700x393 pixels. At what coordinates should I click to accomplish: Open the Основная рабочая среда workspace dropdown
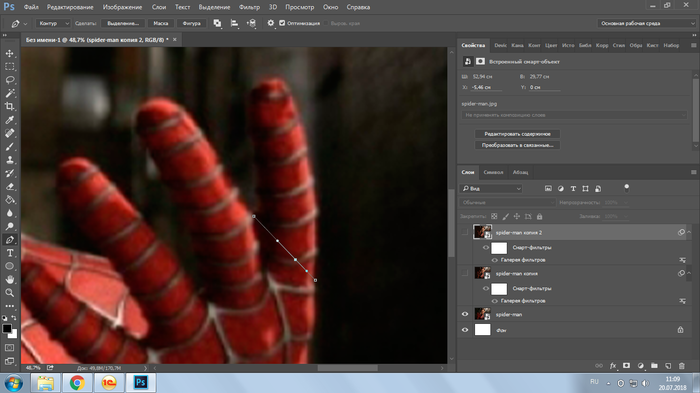click(646, 23)
